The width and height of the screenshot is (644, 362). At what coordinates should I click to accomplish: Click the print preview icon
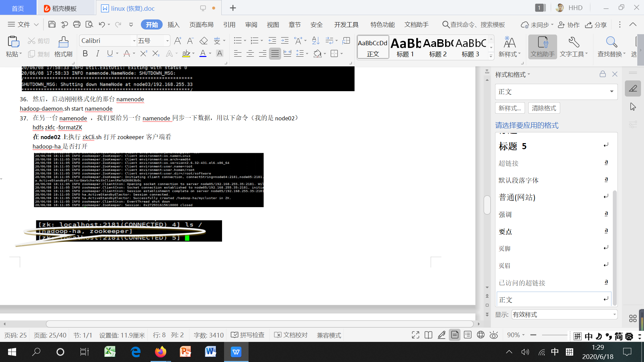coord(89,24)
